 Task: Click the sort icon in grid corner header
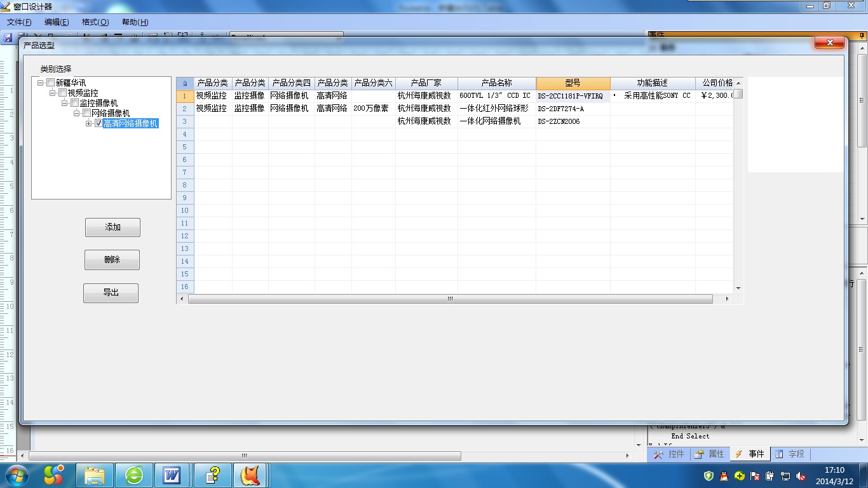(x=185, y=83)
